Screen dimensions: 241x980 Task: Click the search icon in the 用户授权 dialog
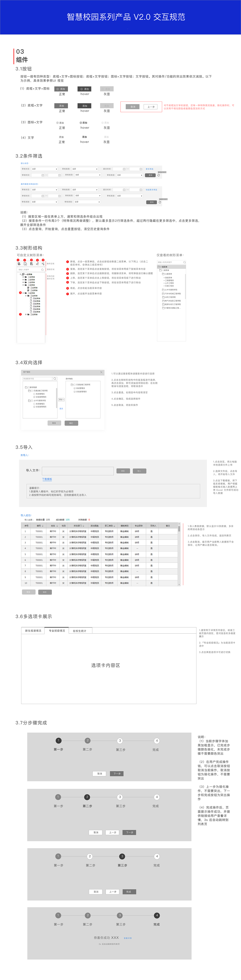[x=55, y=379]
